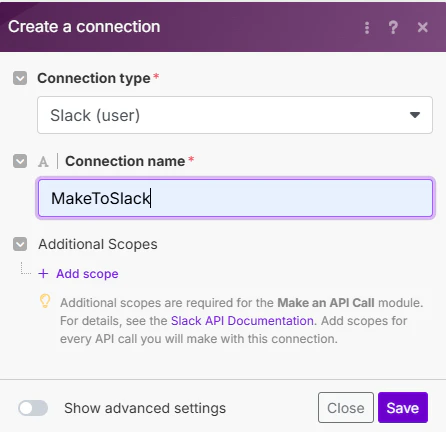Open the Slack (user) connection type dropdown
The height and width of the screenshot is (432, 446).
(x=235, y=115)
